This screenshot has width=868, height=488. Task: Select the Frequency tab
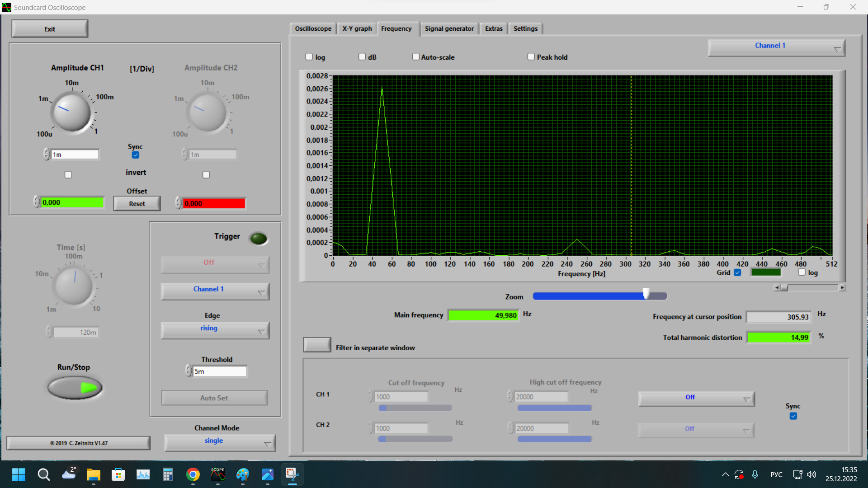click(x=396, y=28)
